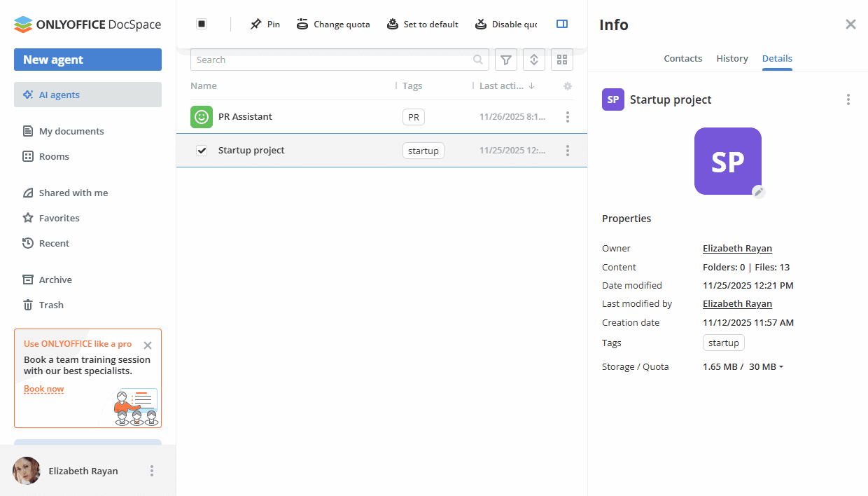Screen dimensions: 868x496
Task: Click the filter icon next to search
Action: pyautogui.click(x=506, y=60)
